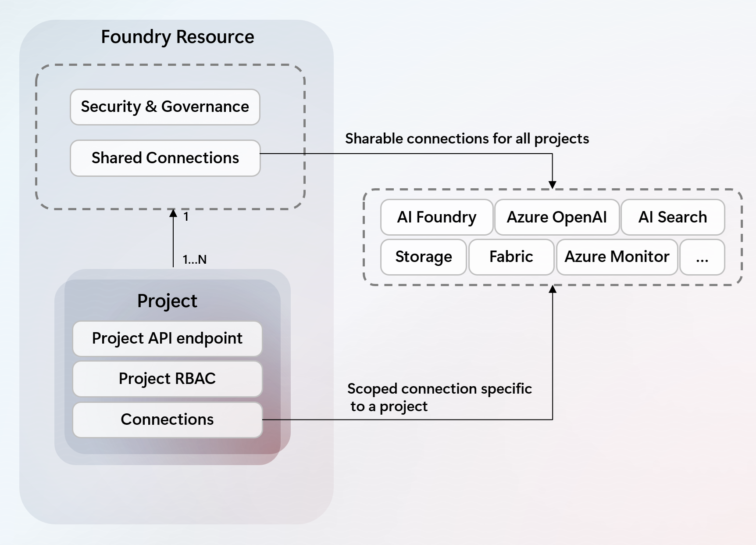Switch to the Project section
756x545 pixels.
(168, 301)
